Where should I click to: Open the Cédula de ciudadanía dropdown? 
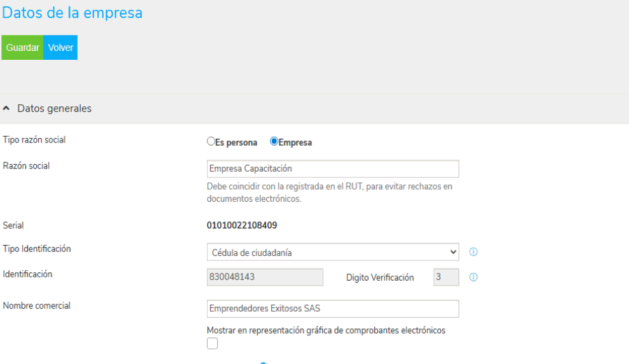tap(333, 252)
